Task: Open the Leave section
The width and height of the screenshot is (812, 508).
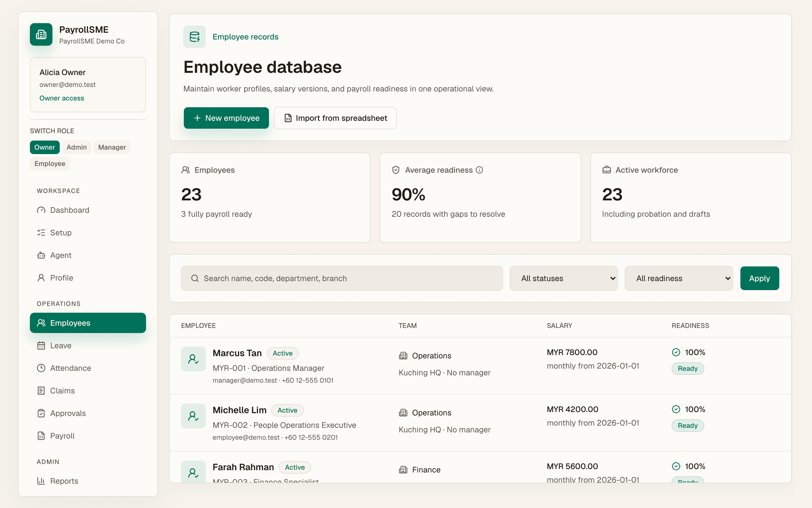Action: [x=88, y=345]
